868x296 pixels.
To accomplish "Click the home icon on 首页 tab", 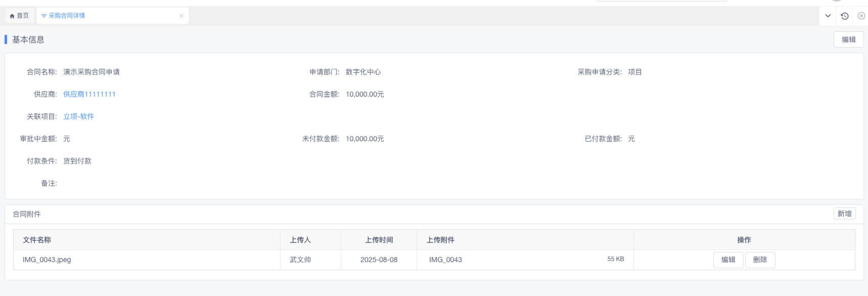I will click(x=12, y=16).
